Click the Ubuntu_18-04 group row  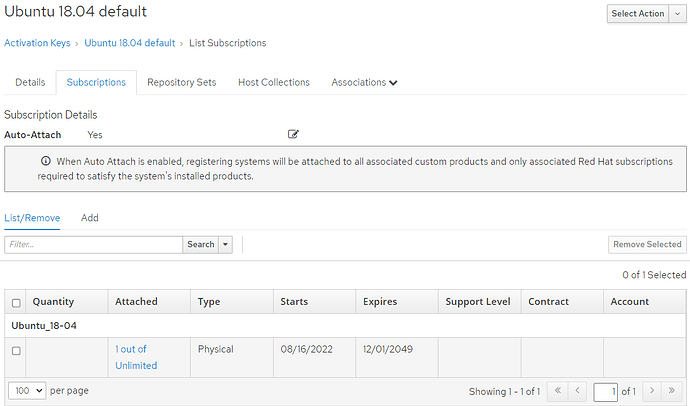[345, 326]
